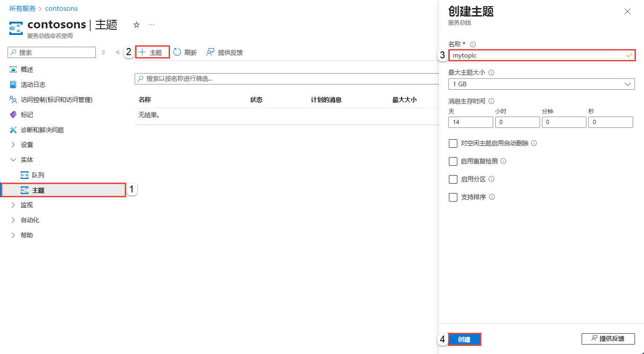Click the 天 days field
Viewport: 644px width, 354px height.
(471, 122)
